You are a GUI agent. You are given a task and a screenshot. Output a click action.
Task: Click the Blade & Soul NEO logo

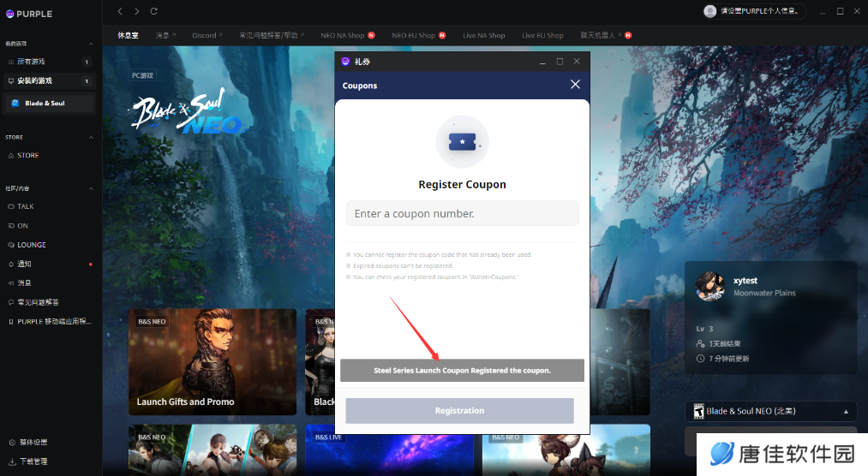pos(185,113)
